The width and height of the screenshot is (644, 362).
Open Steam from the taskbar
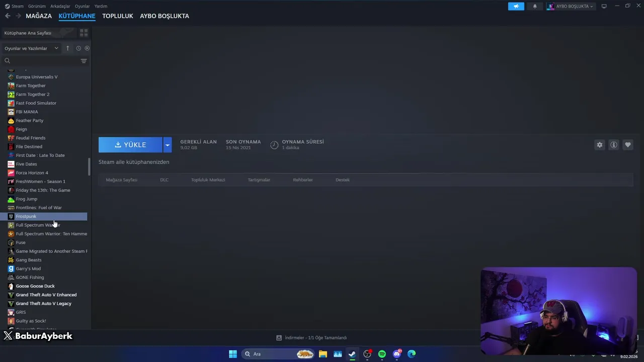352,354
